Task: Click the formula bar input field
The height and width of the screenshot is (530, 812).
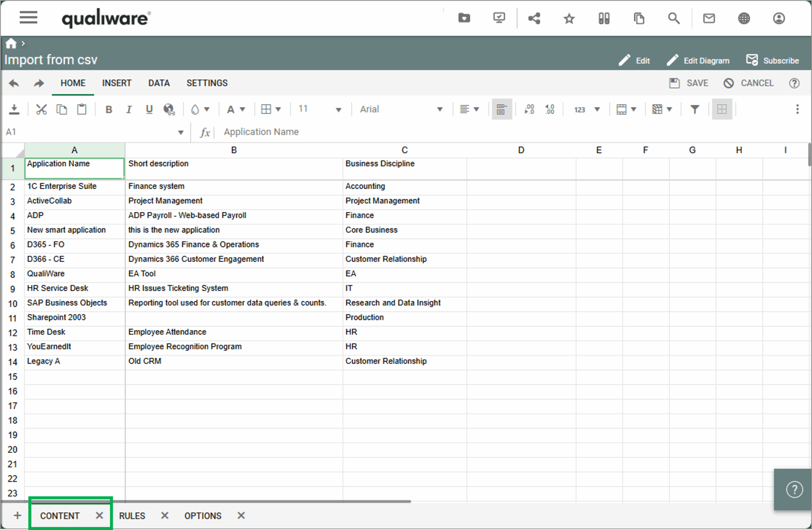Action: point(514,132)
